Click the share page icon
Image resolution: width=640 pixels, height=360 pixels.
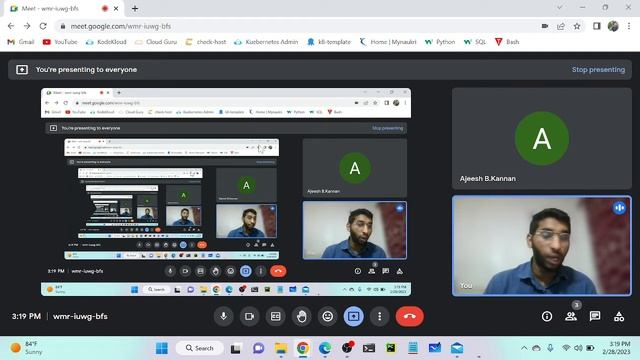561,26
